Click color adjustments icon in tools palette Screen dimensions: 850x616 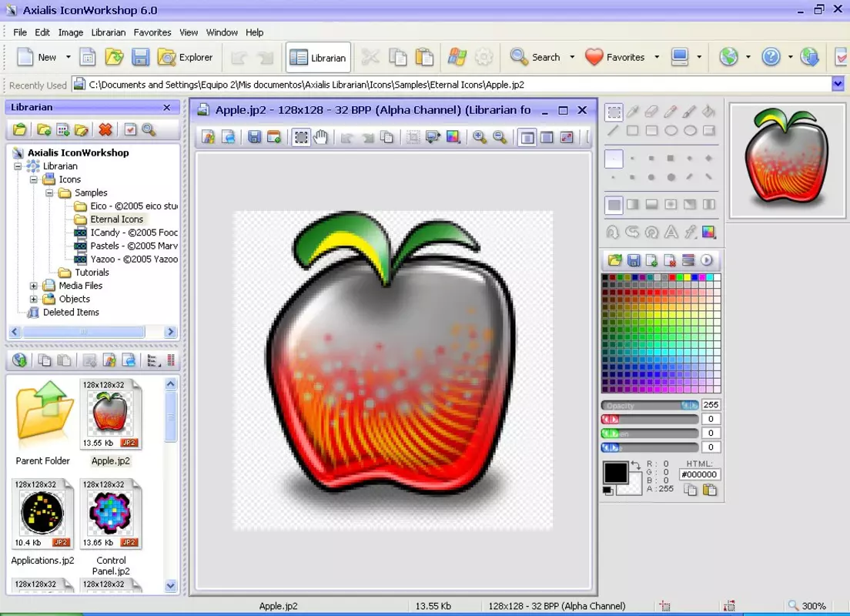point(708,232)
